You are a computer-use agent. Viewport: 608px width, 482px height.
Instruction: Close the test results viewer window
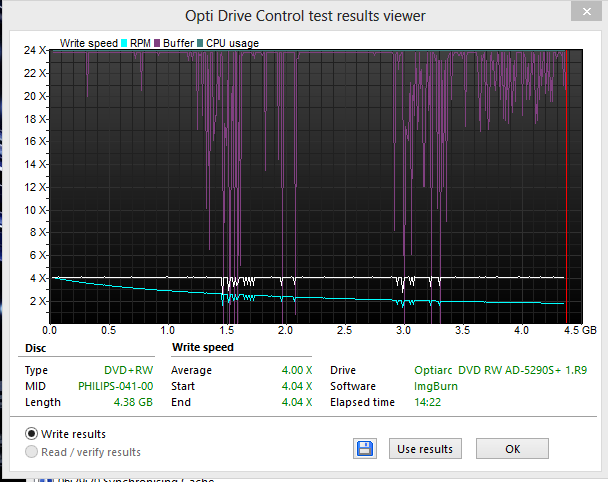(586, 12)
